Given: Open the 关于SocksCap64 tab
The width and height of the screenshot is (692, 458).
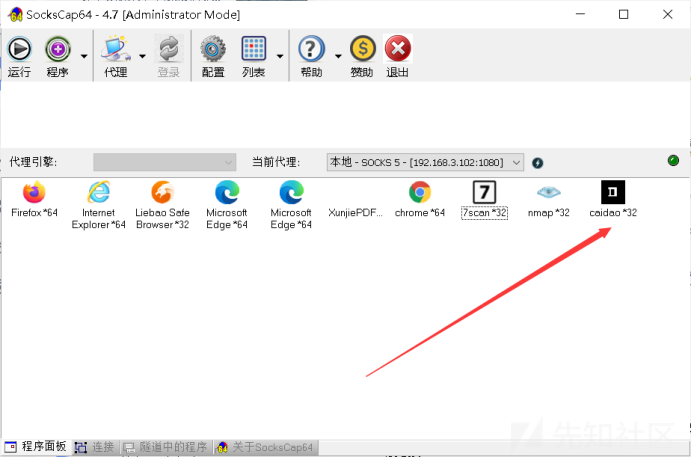Looking at the screenshot, I should [266, 447].
